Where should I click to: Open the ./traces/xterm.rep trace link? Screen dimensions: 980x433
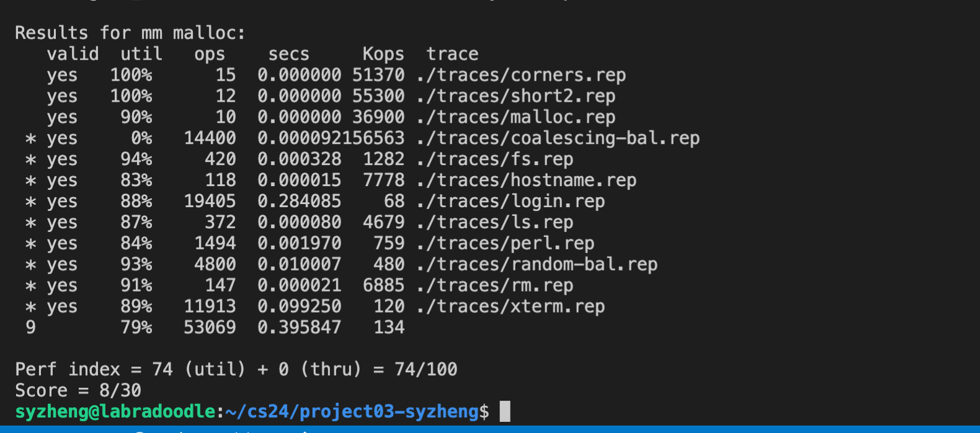[x=510, y=307]
